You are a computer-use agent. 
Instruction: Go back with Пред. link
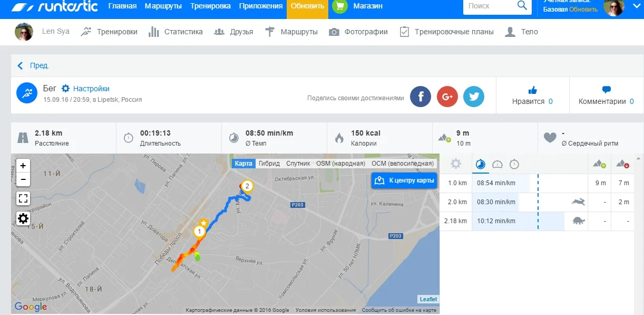point(33,65)
